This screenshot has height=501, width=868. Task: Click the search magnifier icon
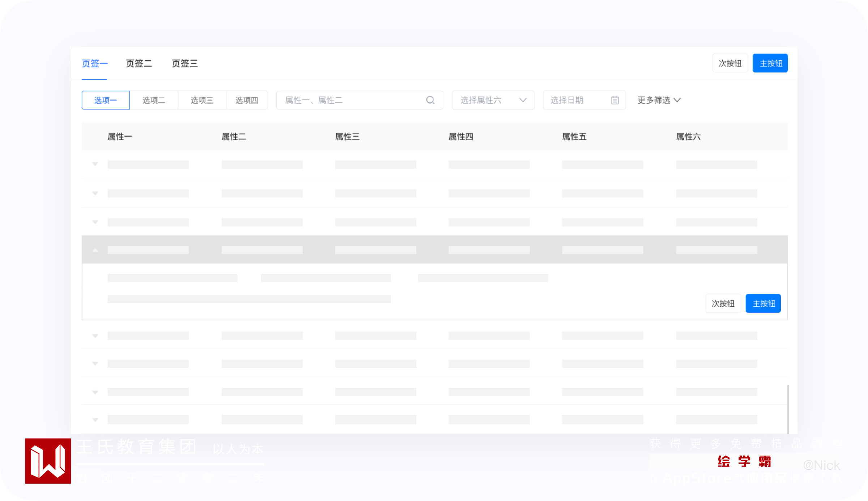click(x=430, y=100)
